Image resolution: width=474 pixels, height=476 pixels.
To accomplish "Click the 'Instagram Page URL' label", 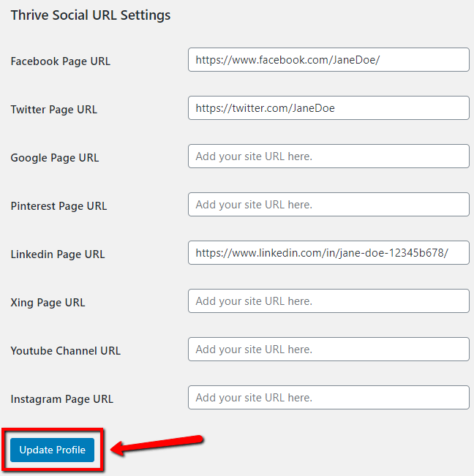I will [62, 399].
